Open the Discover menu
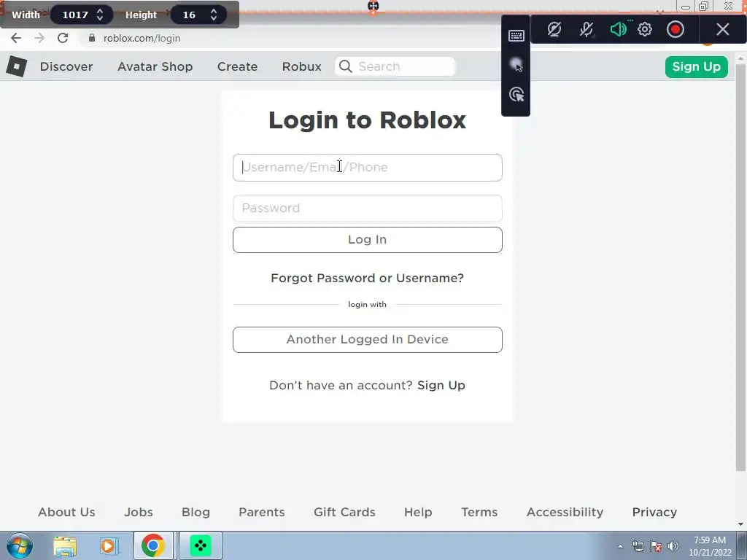747x560 pixels. [66, 66]
